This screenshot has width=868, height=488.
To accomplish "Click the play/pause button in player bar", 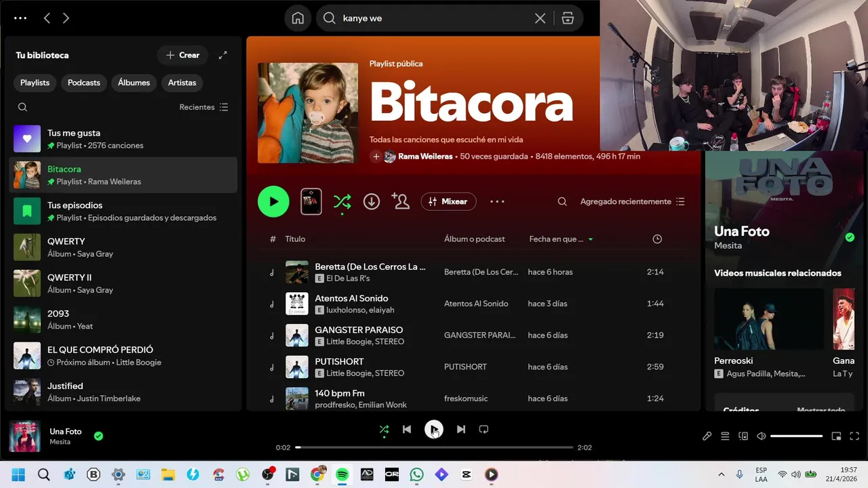I will (x=434, y=429).
